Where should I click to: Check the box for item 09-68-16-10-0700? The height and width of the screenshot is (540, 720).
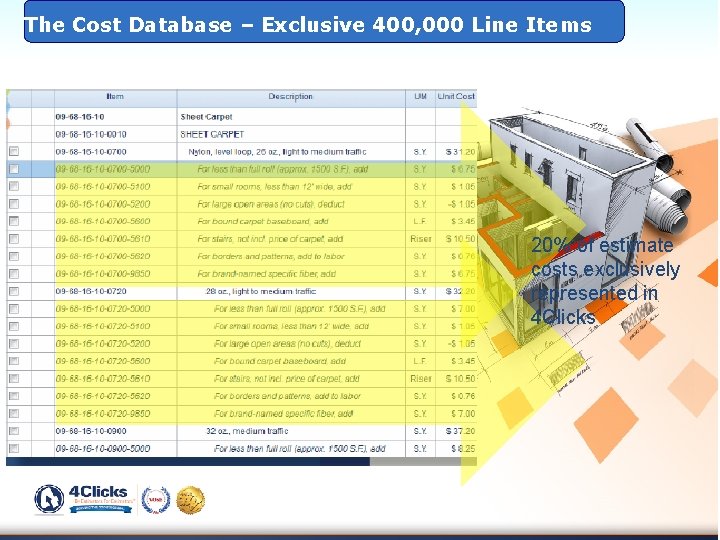point(14,151)
